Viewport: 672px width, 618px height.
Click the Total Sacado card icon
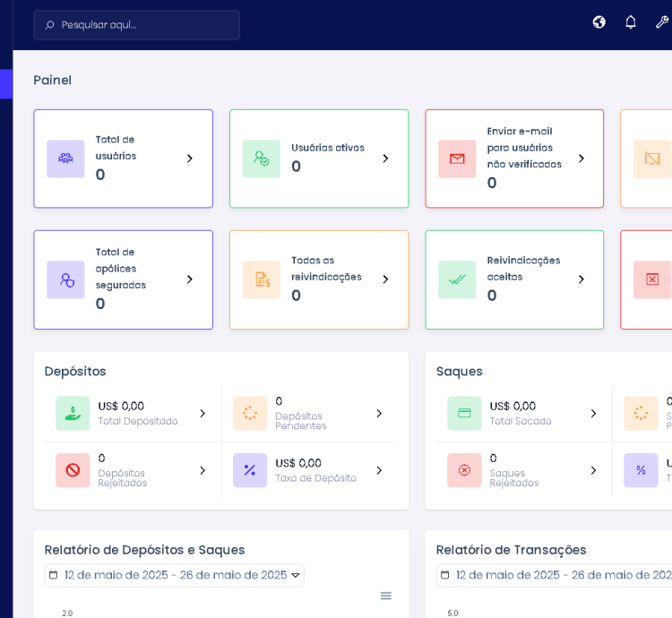(464, 413)
